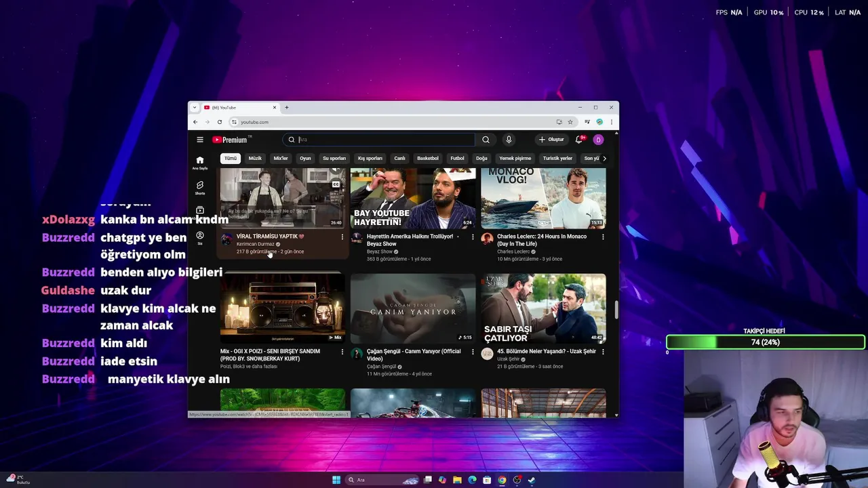
Task: Open Microsoft Store from taskbar
Action: click(487, 480)
